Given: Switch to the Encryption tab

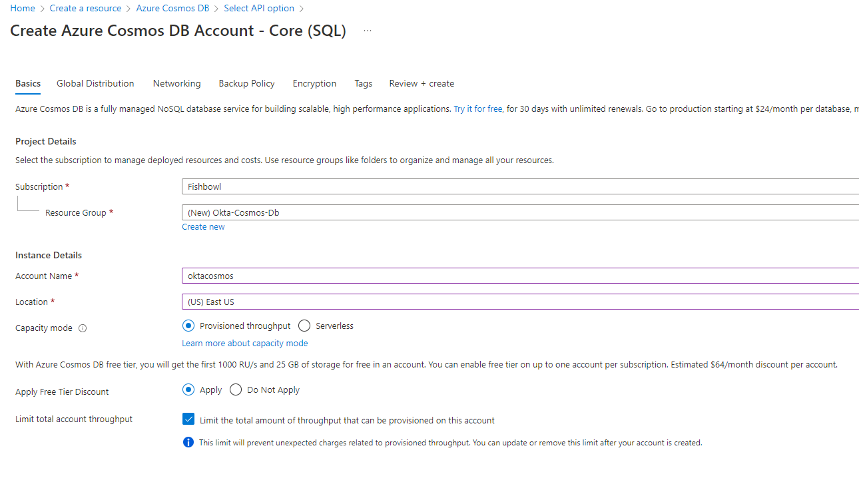Looking at the screenshot, I should click(x=314, y=84).
